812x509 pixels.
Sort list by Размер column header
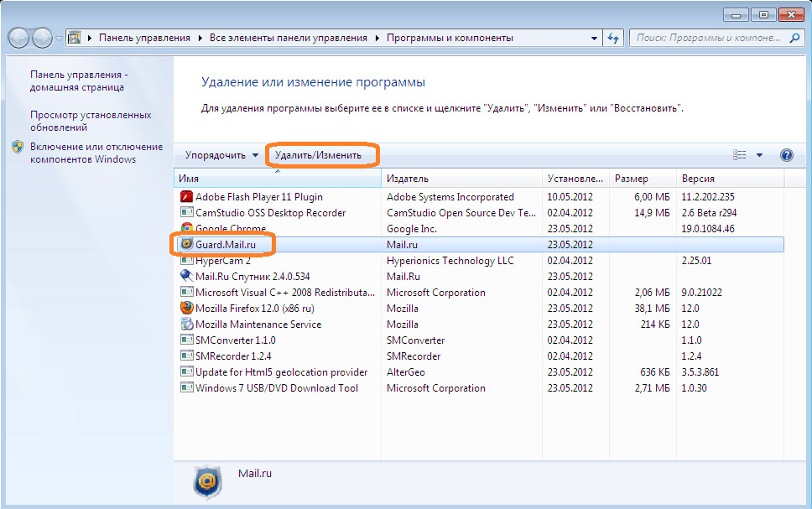pos(631,179)
